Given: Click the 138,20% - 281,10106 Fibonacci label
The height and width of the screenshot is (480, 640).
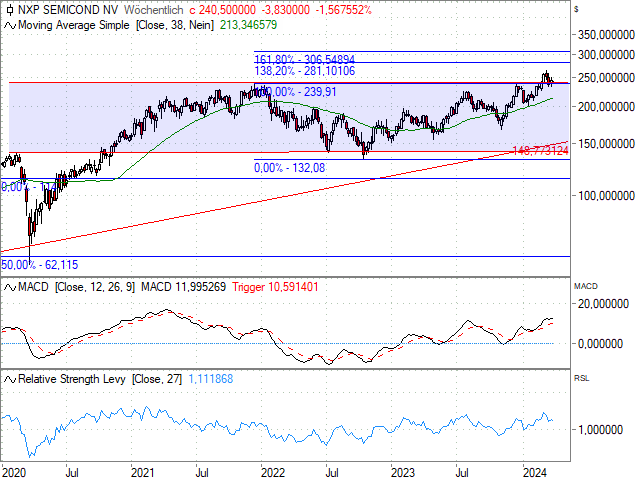Looking at the screenshot, I should [x=304, y=71].
